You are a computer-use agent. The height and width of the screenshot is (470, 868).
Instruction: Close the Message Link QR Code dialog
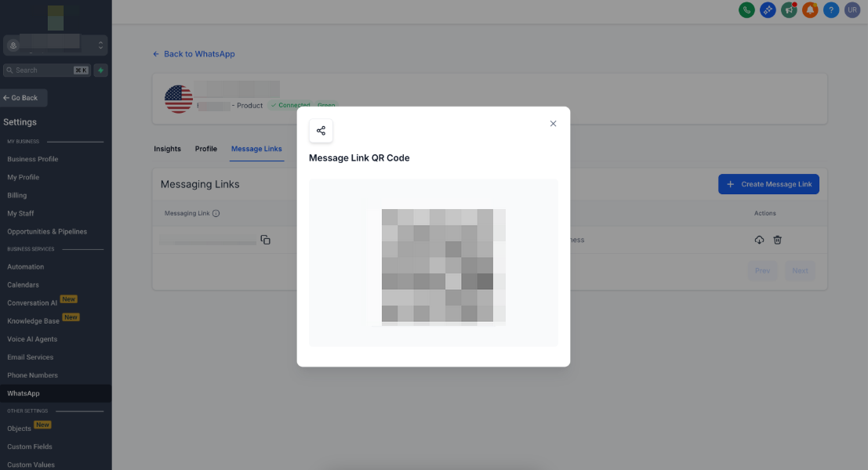click(553, 123)
